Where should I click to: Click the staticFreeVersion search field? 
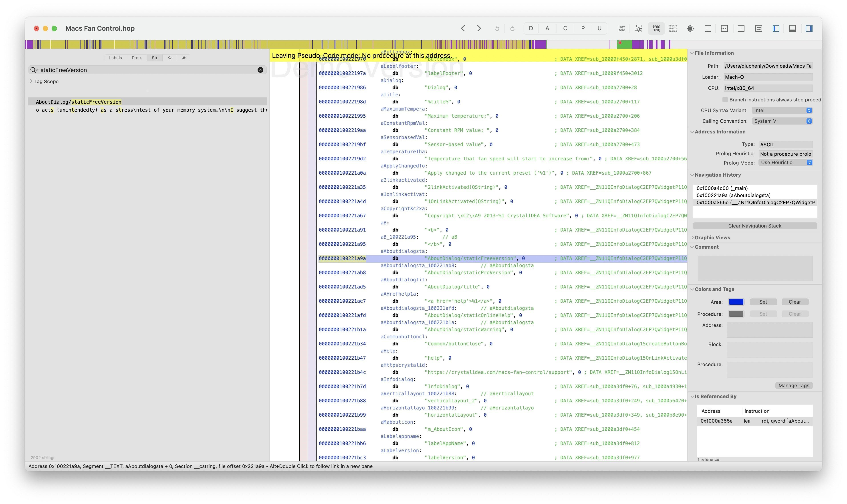tap(148, 70)
